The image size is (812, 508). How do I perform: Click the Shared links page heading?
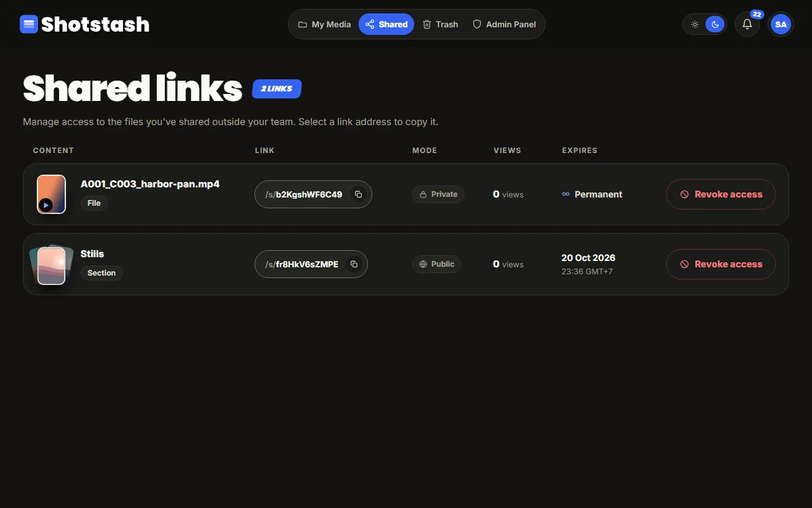coord(133,88)
